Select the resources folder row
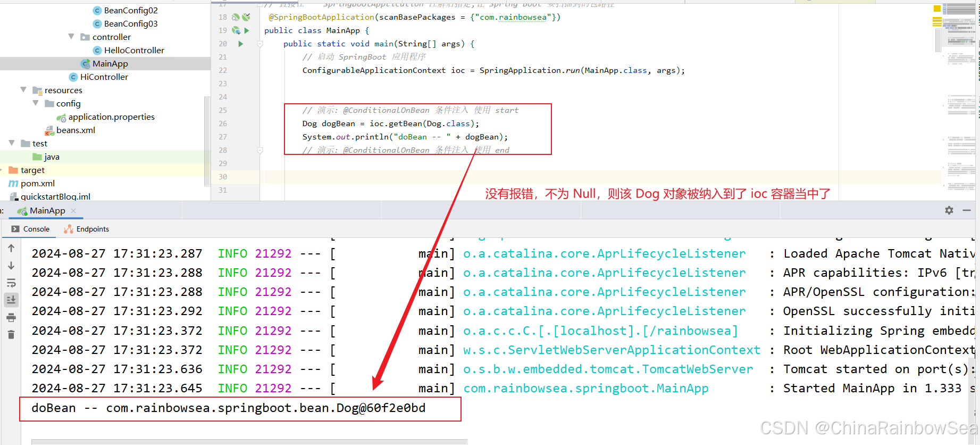The image size is (980, 445). click(x=105, y=90)
